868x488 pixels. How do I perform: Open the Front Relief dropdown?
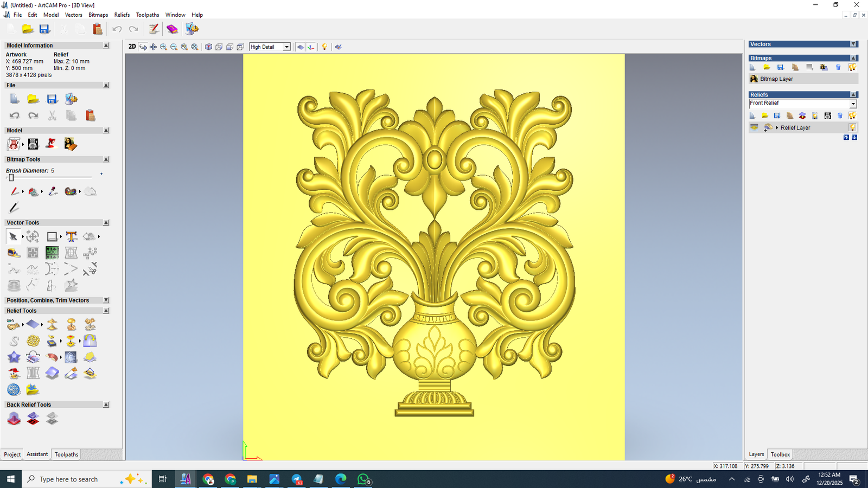[x=853, y=104]
